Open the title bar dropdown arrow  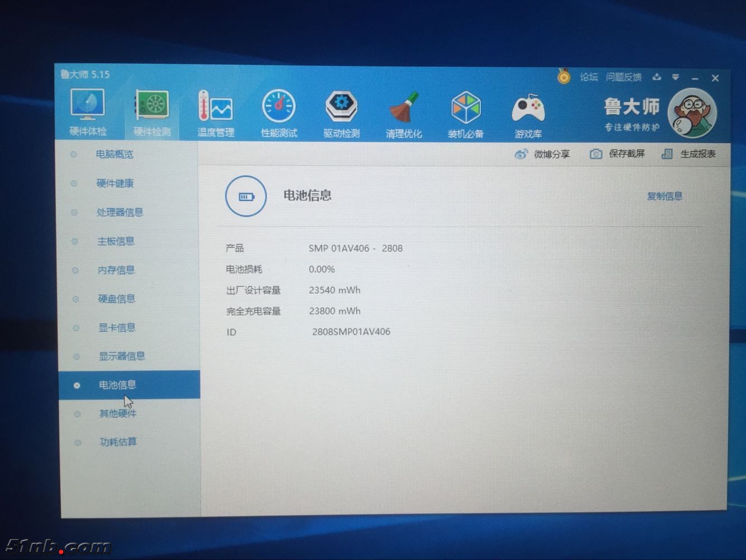tap(677, 78)
